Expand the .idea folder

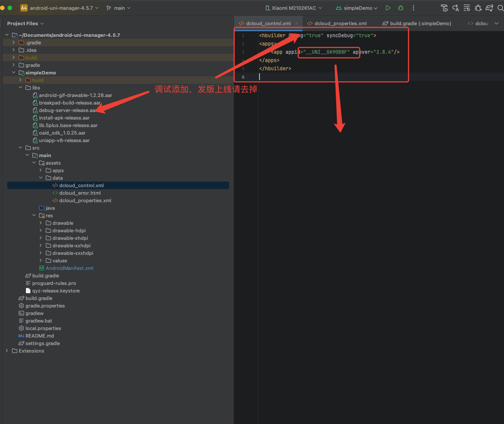[x=14, y=50]
